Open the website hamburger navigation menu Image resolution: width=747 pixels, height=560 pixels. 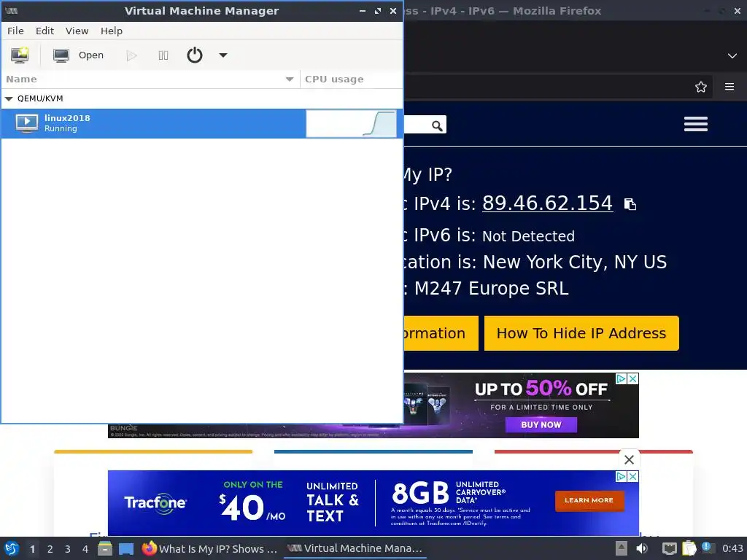695,124
